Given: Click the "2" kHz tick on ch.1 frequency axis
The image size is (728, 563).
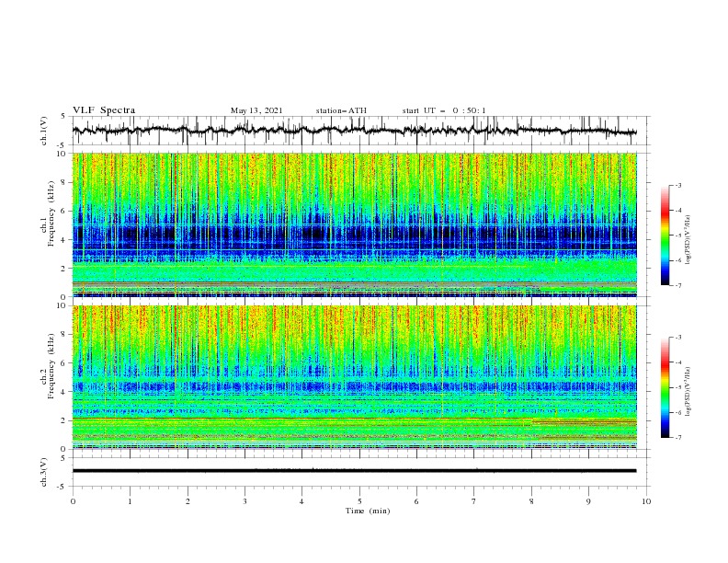Looking at the screenshot, I should pos(64,268).
